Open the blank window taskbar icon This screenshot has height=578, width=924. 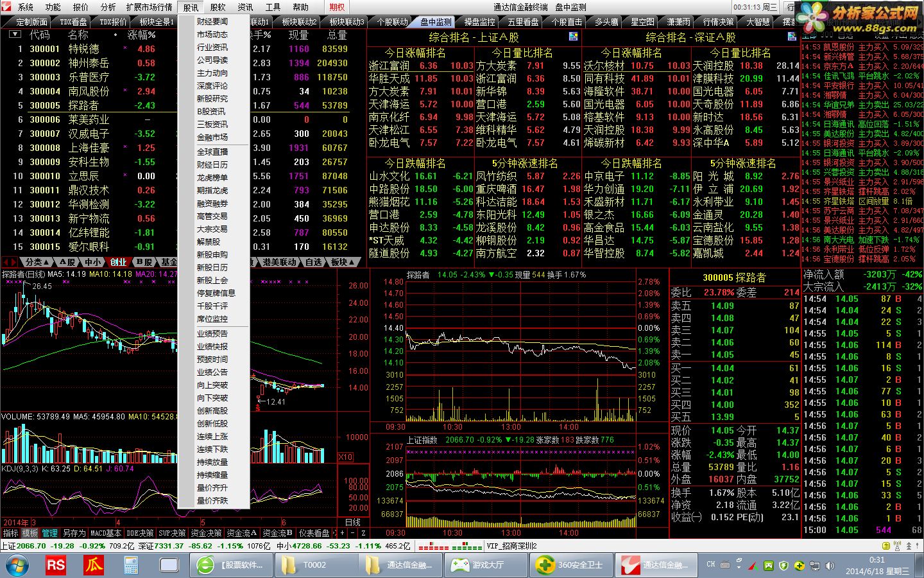click(169, 565)
